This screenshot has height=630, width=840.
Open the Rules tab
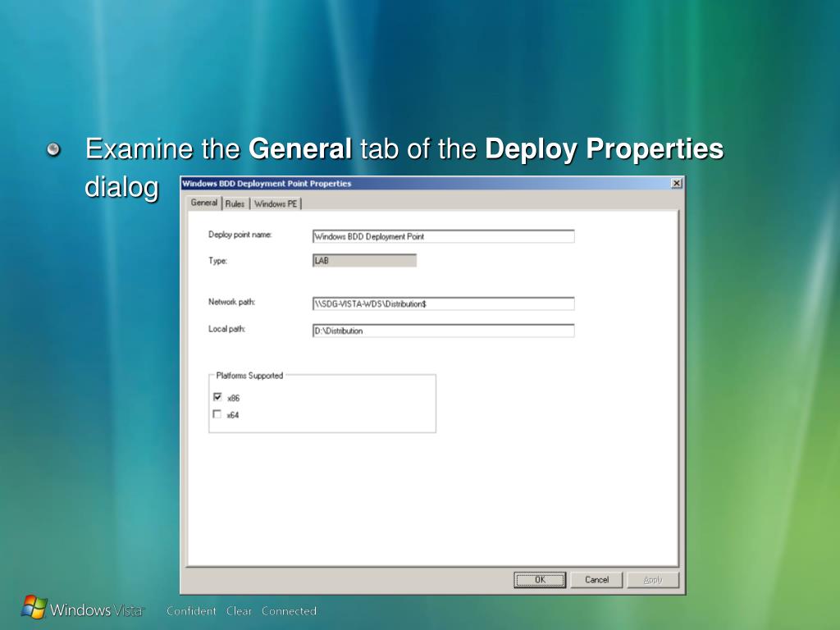point(235,203)
